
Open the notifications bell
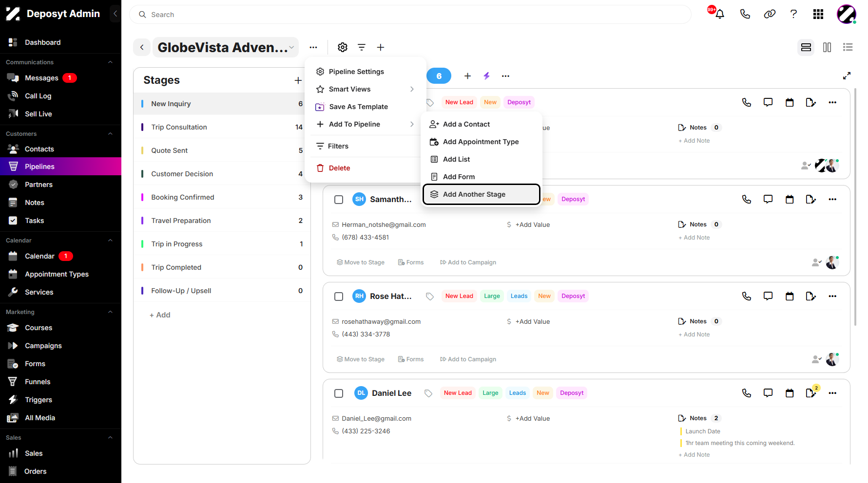tap(719, 14)
